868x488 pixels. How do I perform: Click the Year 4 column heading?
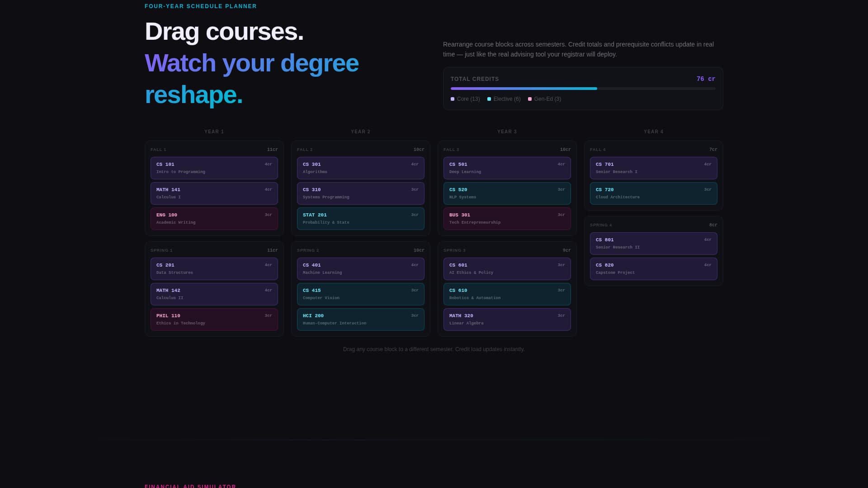[x=653, y=132]
